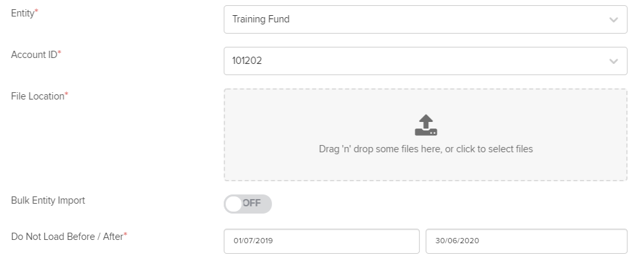Select the Training Fund entity field
Screen dimensions: 644x263
[x=426, y=19]
